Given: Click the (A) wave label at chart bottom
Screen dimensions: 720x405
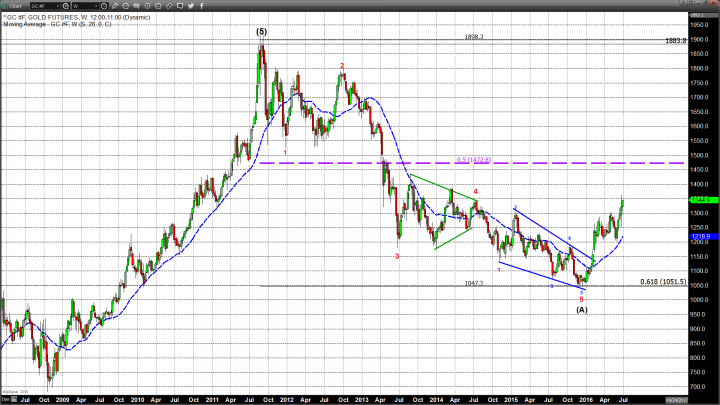Looking at the screenshot, I should pos(581,309).
